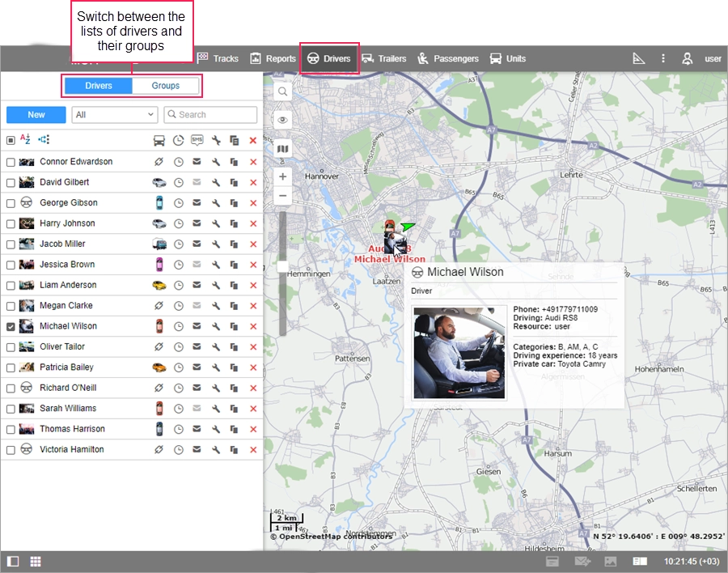Click the map zoom slider handle
Screen dimensions: 728x573
[282, 267]
